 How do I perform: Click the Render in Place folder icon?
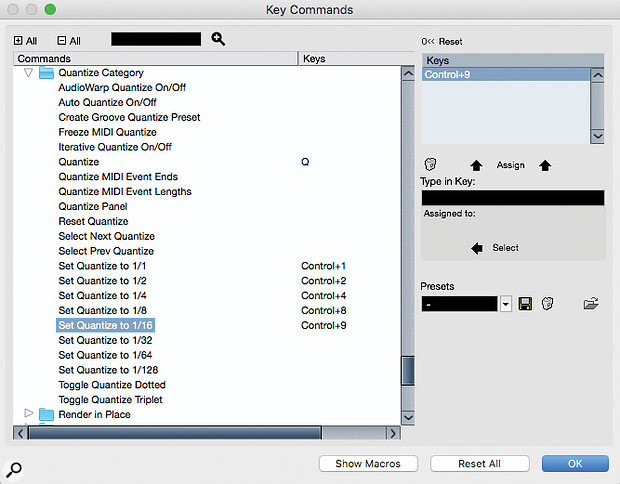click(x=46, y=414)
